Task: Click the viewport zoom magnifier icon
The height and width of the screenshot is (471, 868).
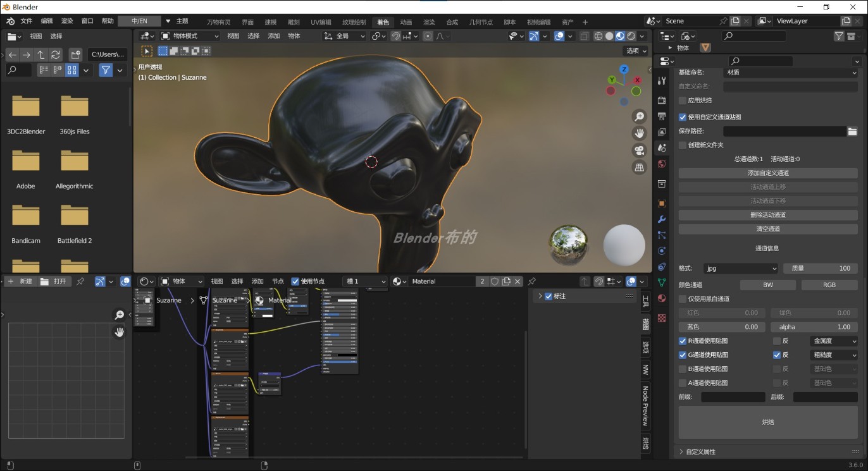Action: 639,117
